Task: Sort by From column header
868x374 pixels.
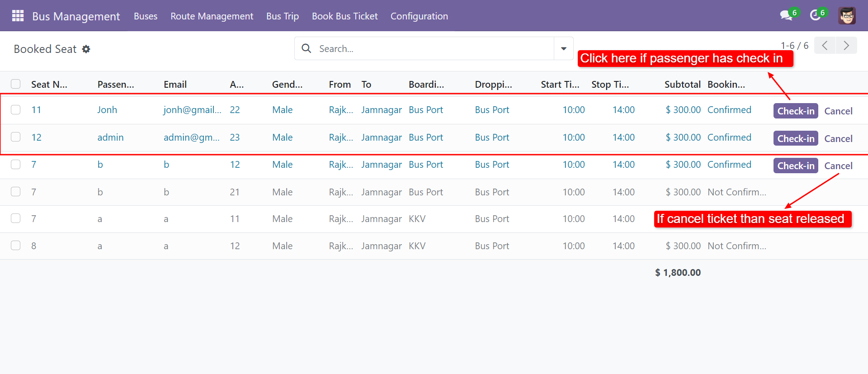Action: (340, 85)
